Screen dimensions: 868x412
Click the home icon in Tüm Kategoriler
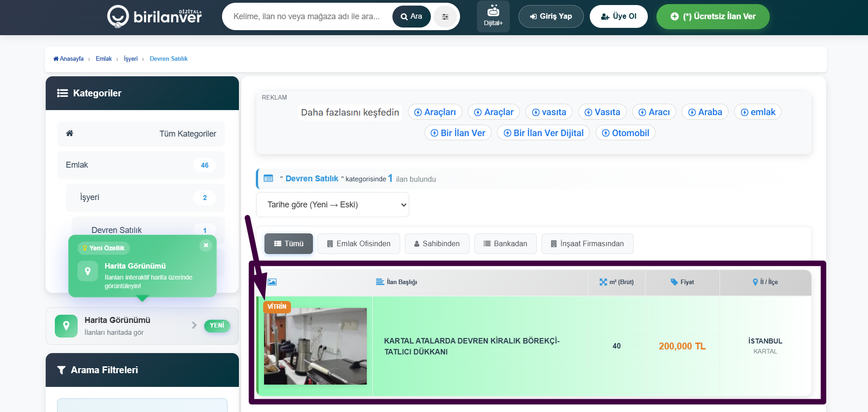coord(69,133)
